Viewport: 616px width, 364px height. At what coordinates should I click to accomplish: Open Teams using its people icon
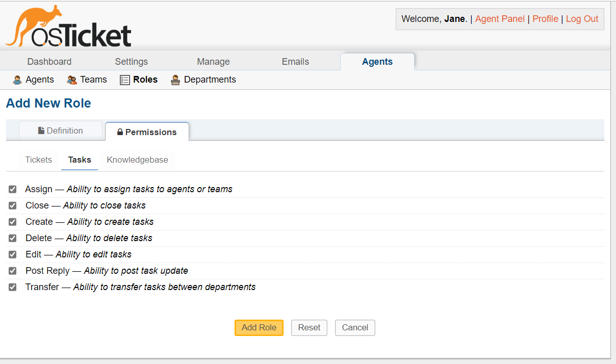click(x=71, y=80)
